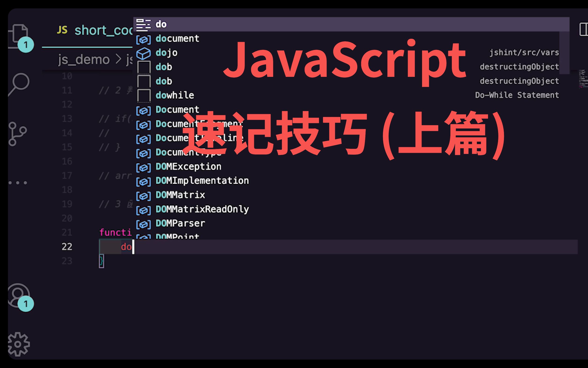Click the Accounts notification badge
The image size is (588, 368).
26,304
